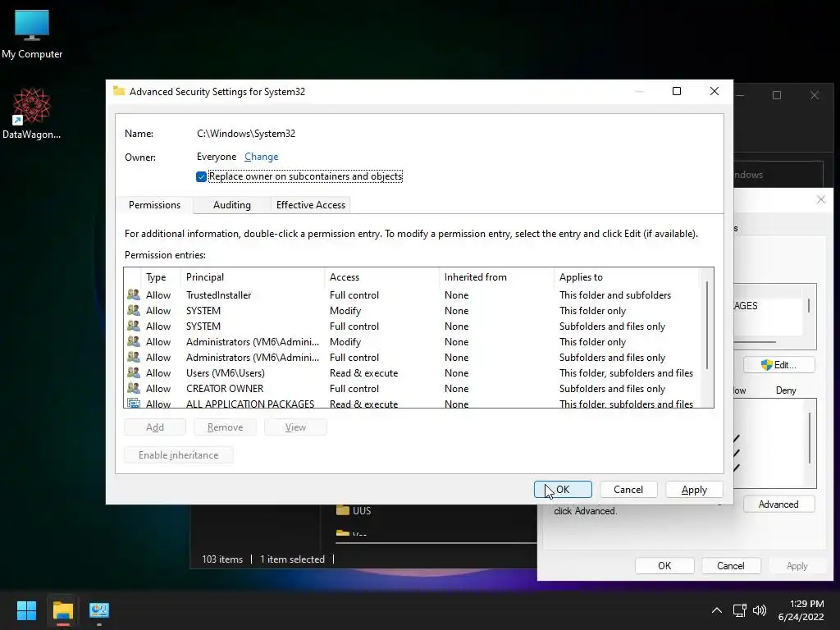This screenshot has width=840, height=630.
Task: Click Apply in the System32 Properties window
Action: 797,566
